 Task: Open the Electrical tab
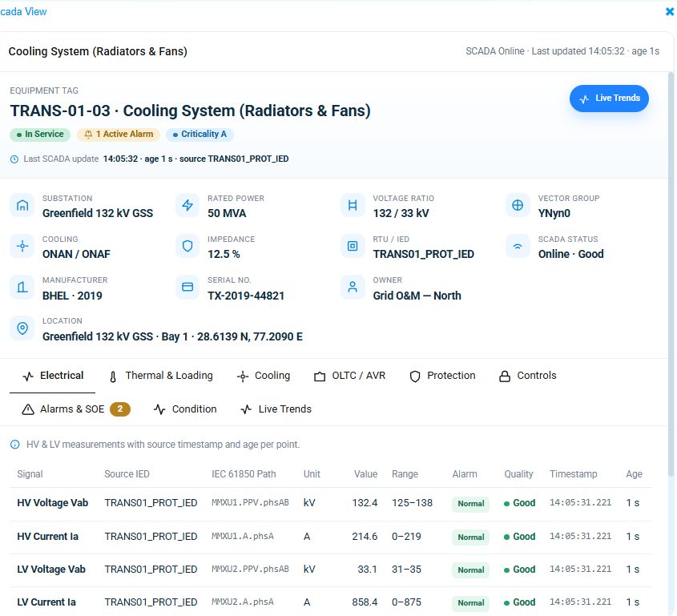[53, 376]
